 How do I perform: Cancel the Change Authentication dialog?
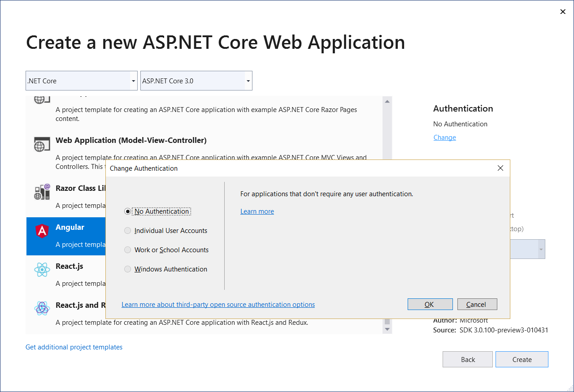[477, 304]
